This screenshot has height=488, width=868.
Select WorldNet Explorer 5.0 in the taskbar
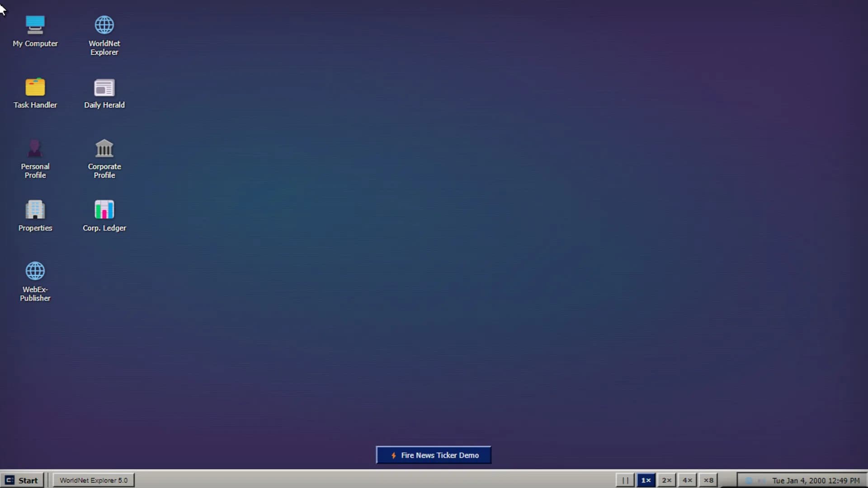click(94, 480)
